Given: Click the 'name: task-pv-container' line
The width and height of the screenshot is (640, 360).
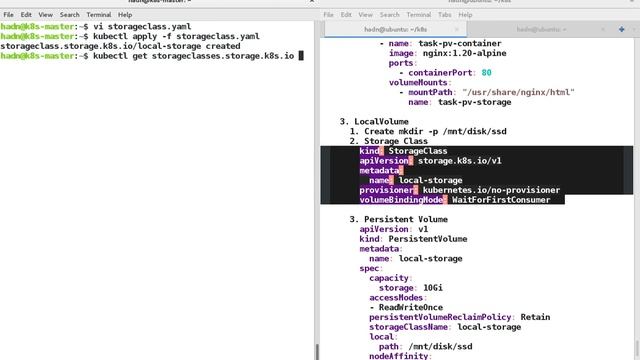Looking at the screenshot, I should tap(440, 43).
